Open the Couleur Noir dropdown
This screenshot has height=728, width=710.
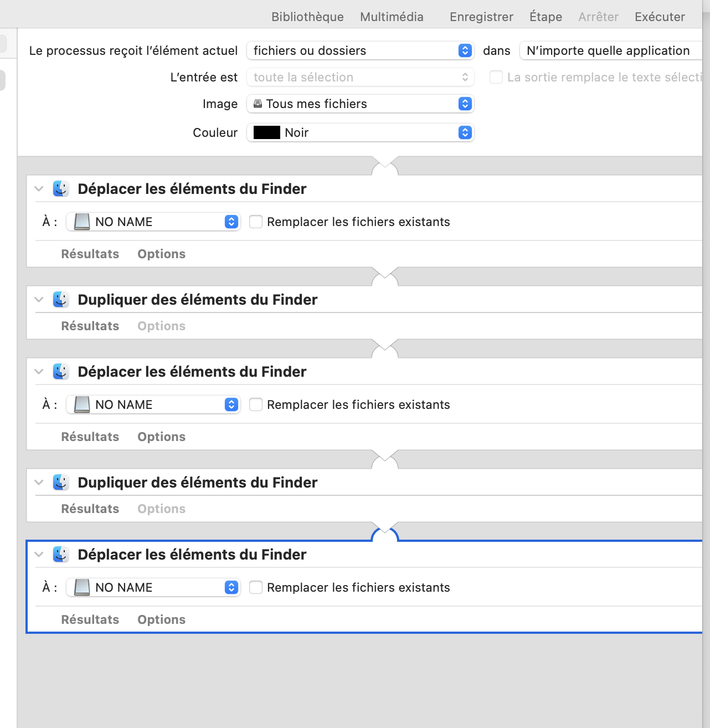(360, 132)
